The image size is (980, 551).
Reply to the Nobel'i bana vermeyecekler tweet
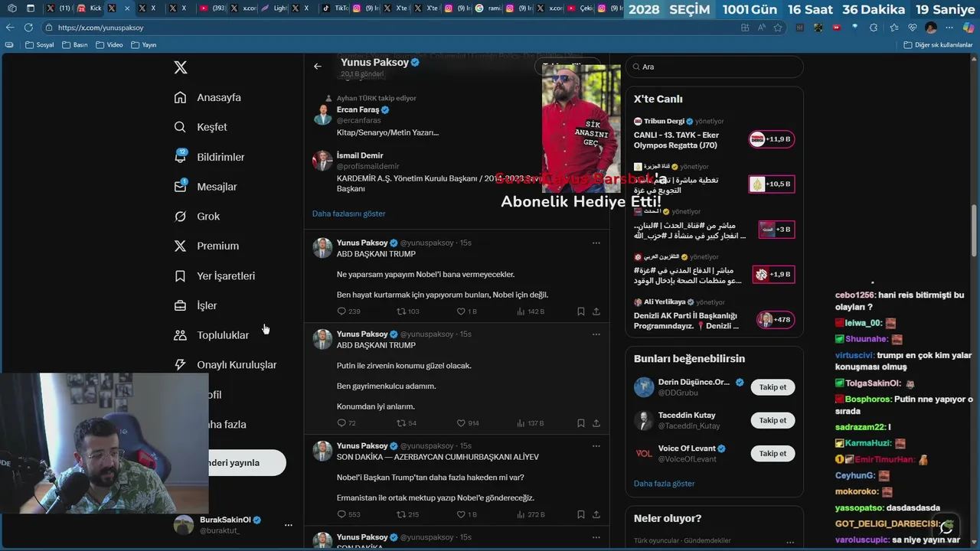click(x=348, y=311)
